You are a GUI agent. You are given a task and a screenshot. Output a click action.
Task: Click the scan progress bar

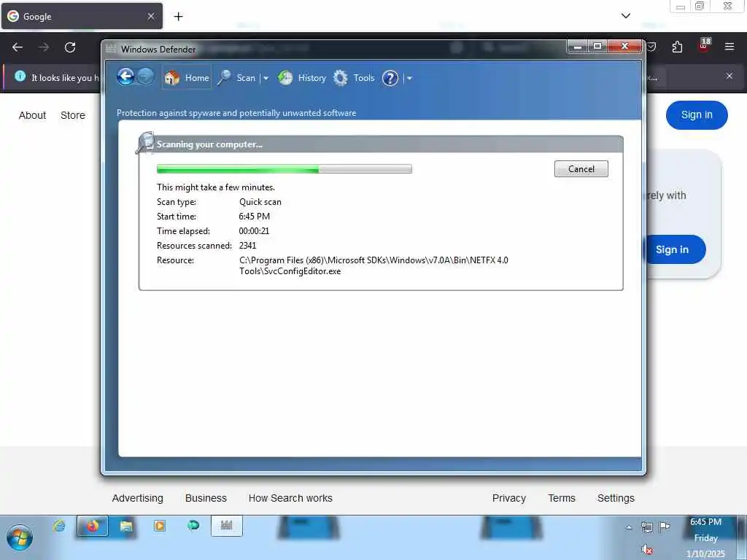285,168
